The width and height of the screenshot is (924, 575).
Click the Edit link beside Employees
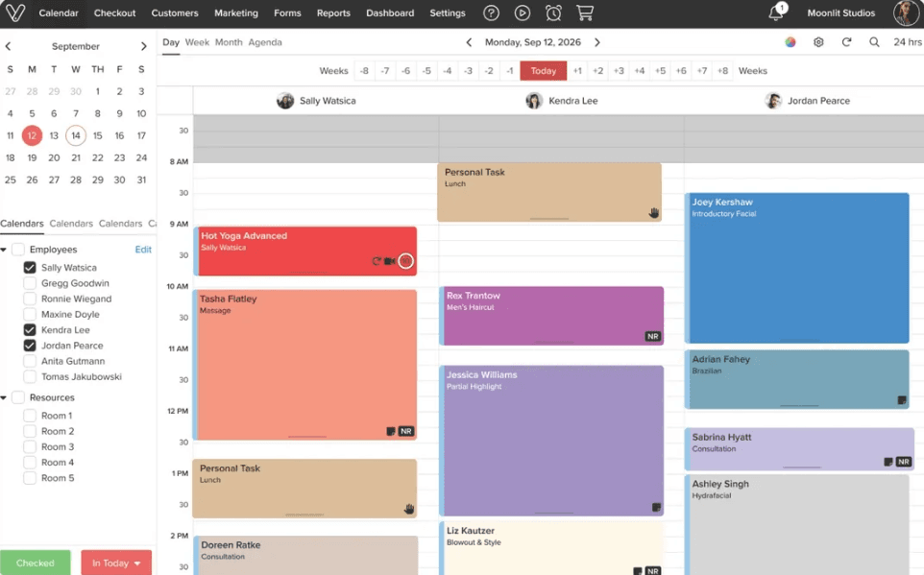143,250
